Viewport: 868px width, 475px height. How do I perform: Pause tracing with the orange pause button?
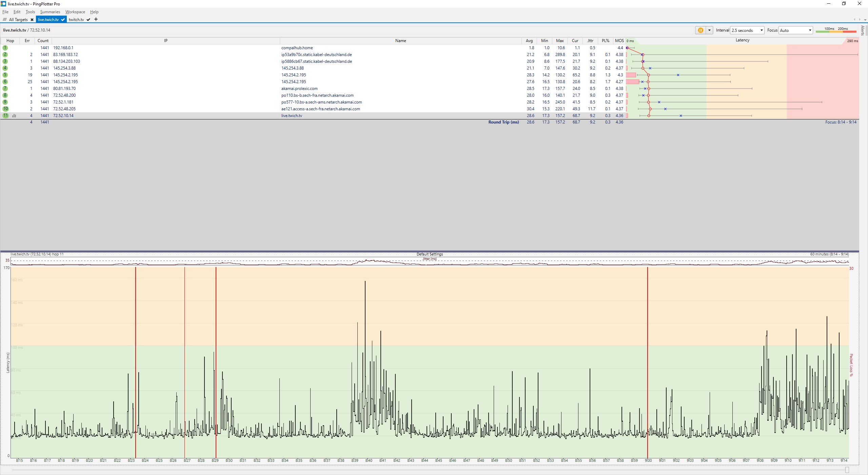[700, 30]
